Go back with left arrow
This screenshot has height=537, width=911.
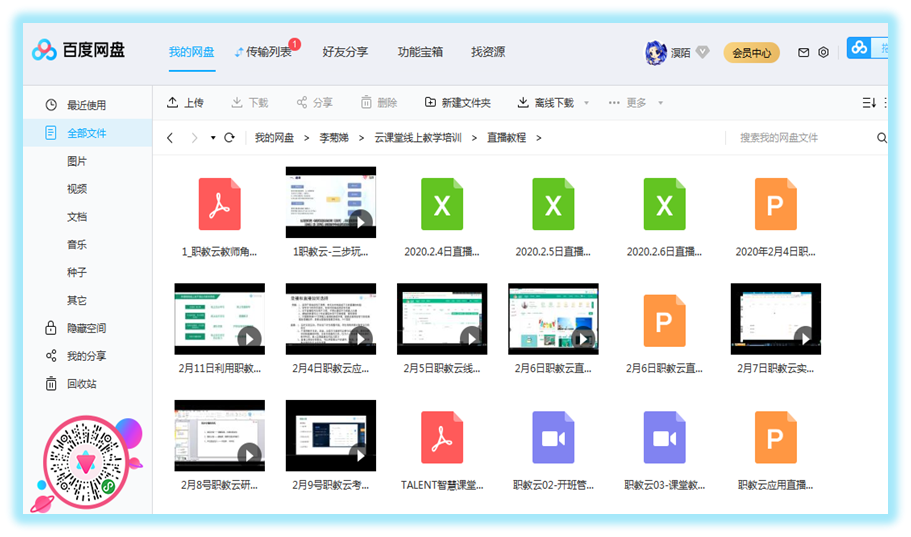pos(170,138)
